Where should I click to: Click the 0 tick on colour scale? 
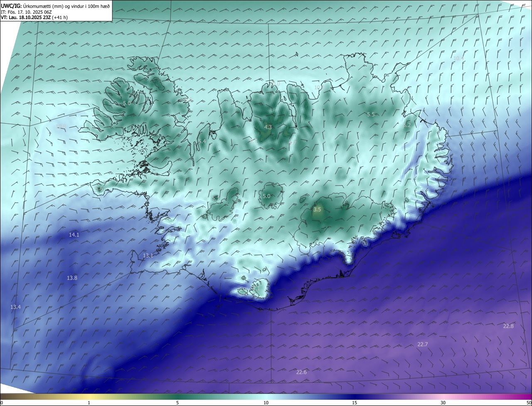(x=2, y=403)
